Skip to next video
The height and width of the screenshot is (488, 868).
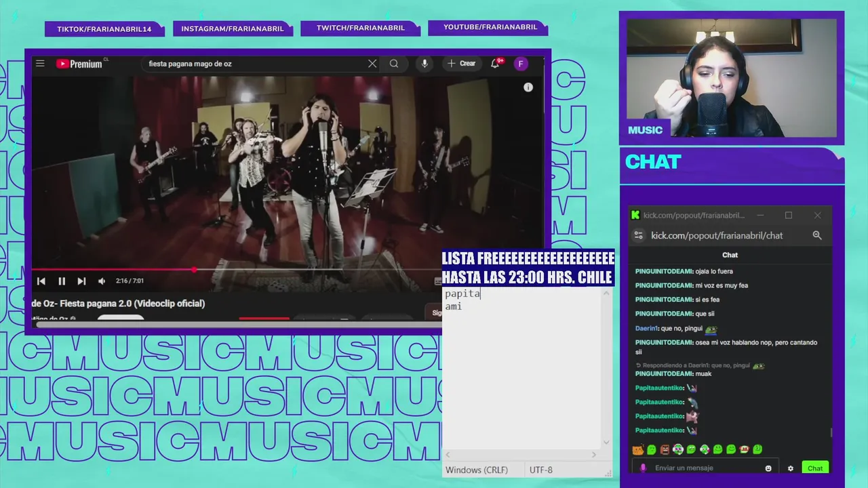[81, 281]
